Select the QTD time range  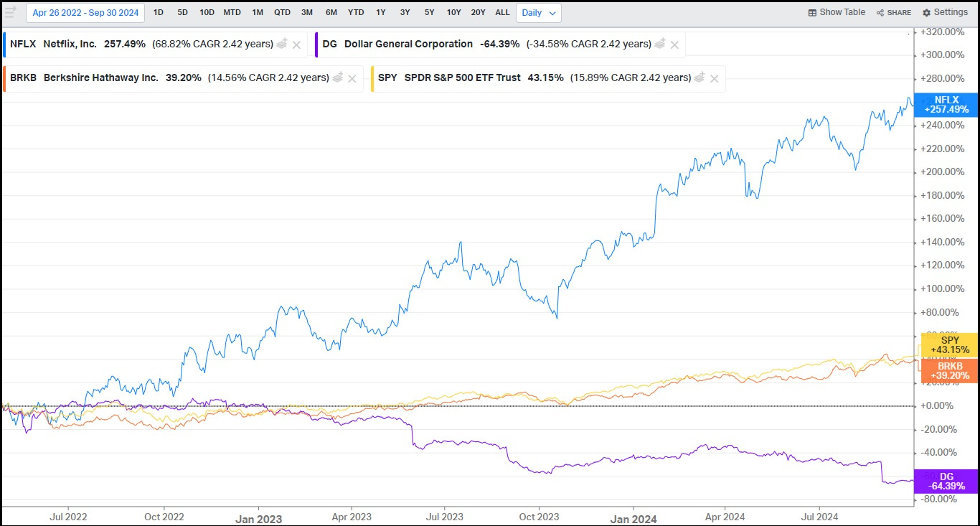[282, 13]
